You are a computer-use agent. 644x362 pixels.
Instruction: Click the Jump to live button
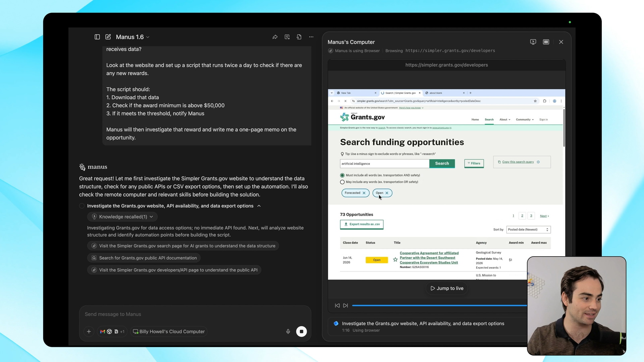point(447,288)
